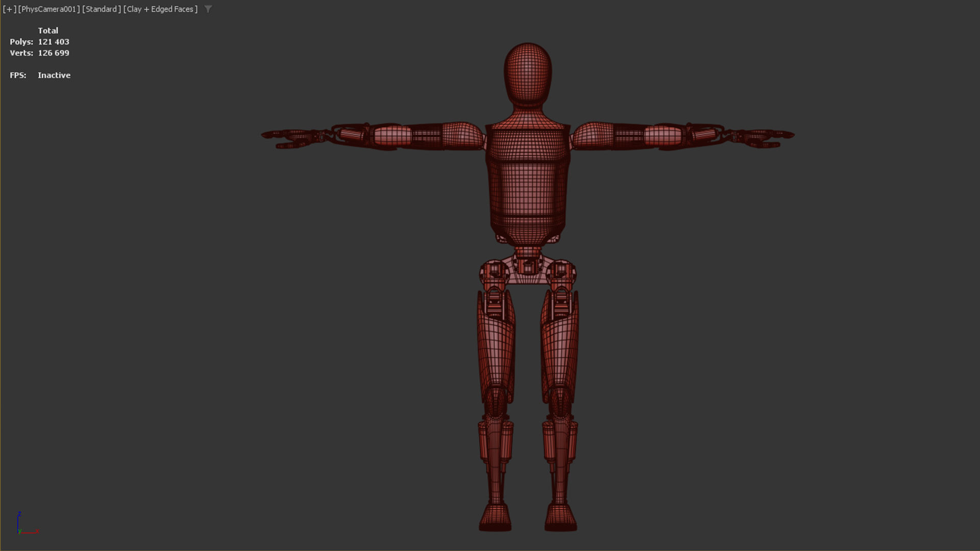980x551 pixels.
Task: Click the Polys count statistic
Action: [x=53, y=42]
